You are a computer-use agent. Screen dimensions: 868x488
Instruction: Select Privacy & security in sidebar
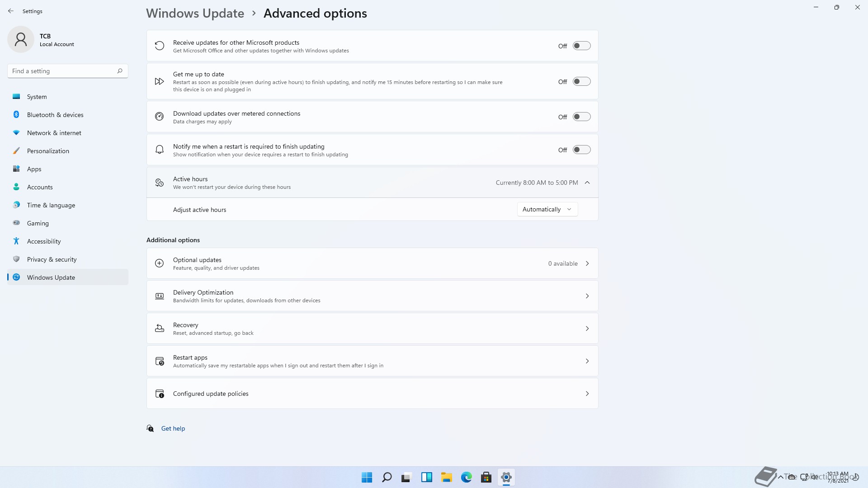(68, 259)
